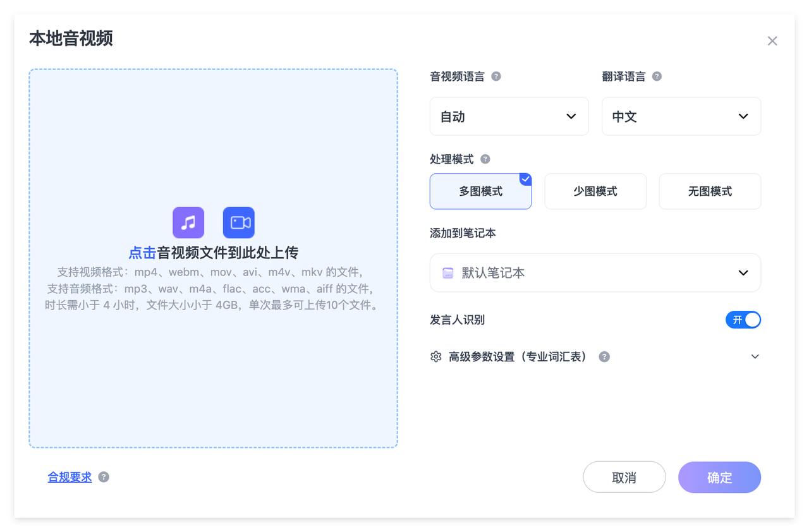
Task: Click help icon next to 处理模式
Action: point(485,159)
